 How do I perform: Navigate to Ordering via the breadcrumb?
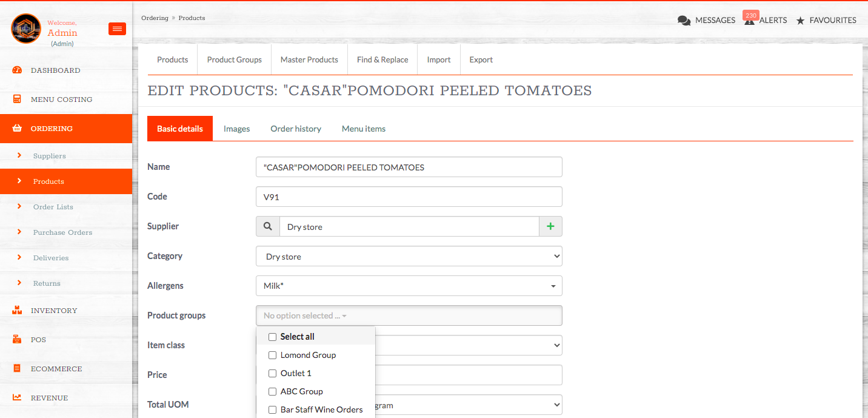155,18
